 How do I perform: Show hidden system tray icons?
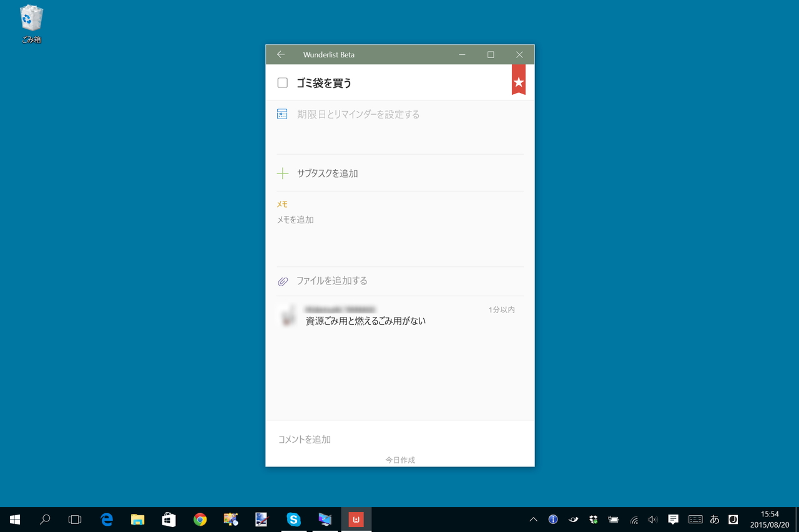coord(533,520)
